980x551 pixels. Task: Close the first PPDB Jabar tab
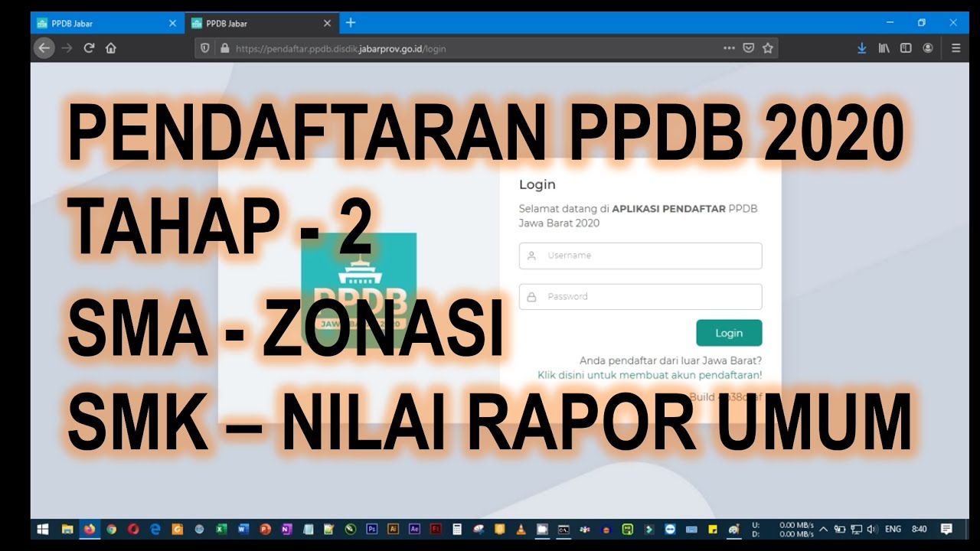172,23
